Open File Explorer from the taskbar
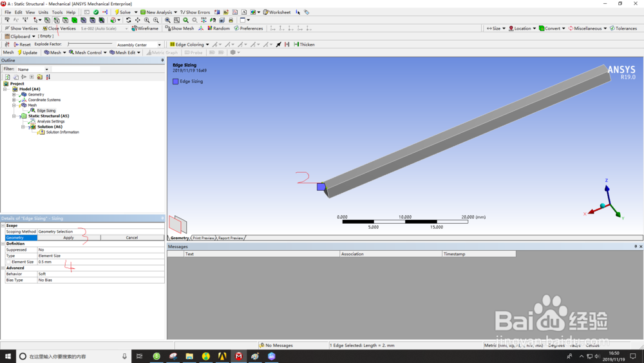 [x=189, y=357]
